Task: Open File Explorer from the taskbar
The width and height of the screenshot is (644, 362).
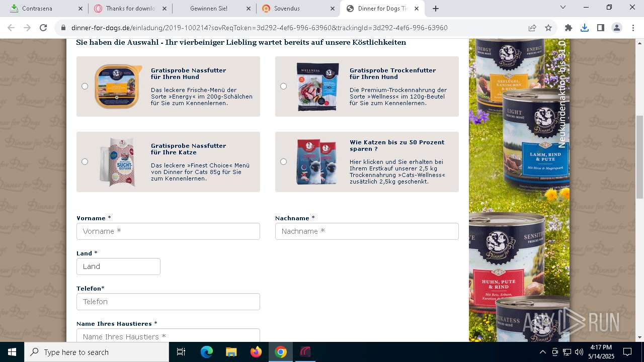Action: tap(231, 352)
